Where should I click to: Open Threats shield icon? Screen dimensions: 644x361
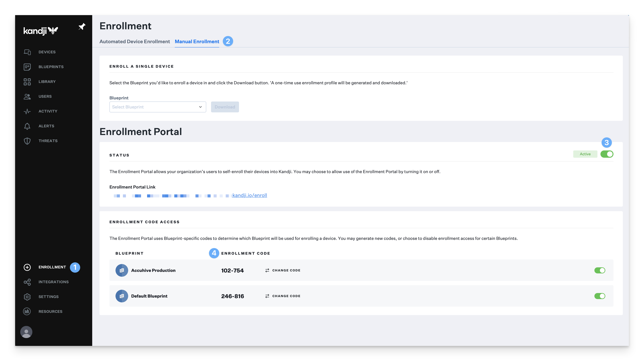click(27, 141)
